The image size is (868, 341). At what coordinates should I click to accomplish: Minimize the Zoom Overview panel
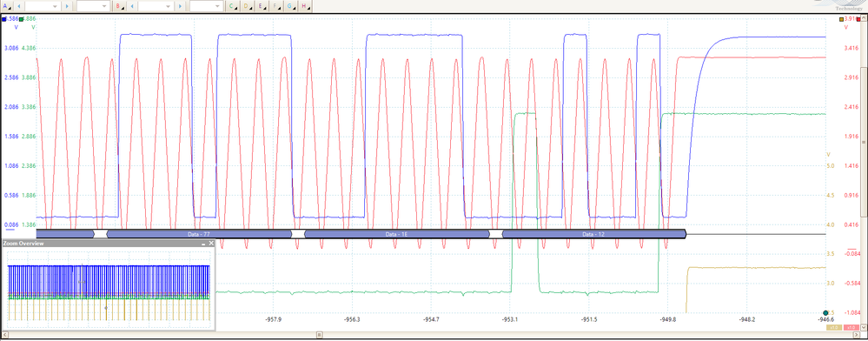pyautogui.click(x=203, y=244)
